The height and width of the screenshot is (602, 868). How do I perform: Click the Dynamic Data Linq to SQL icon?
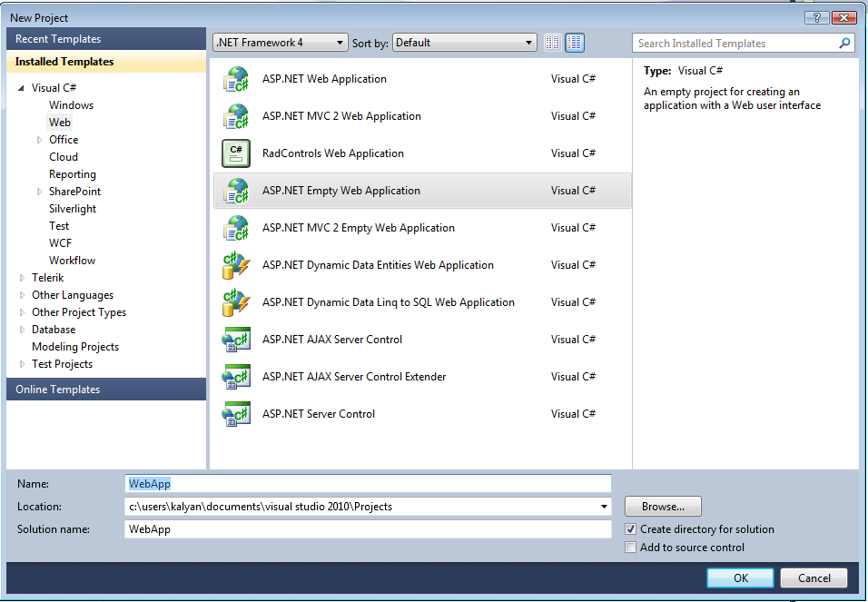tap(236, 302)
